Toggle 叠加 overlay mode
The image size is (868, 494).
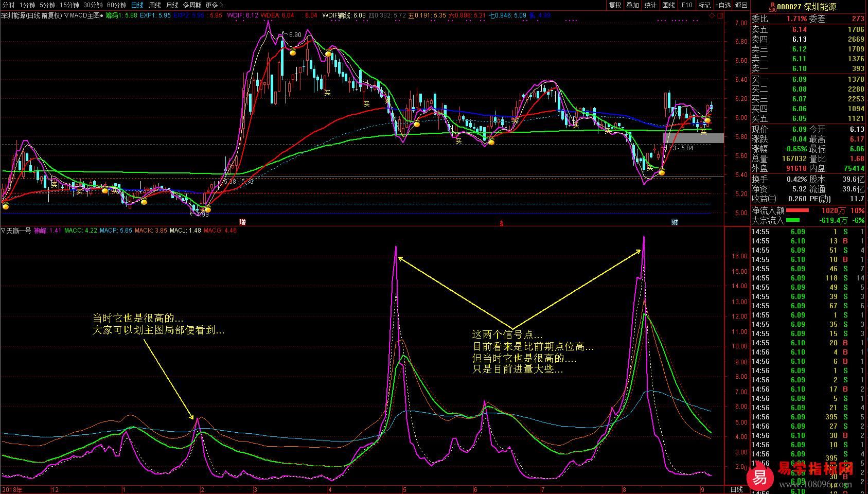tap(632, 5)
